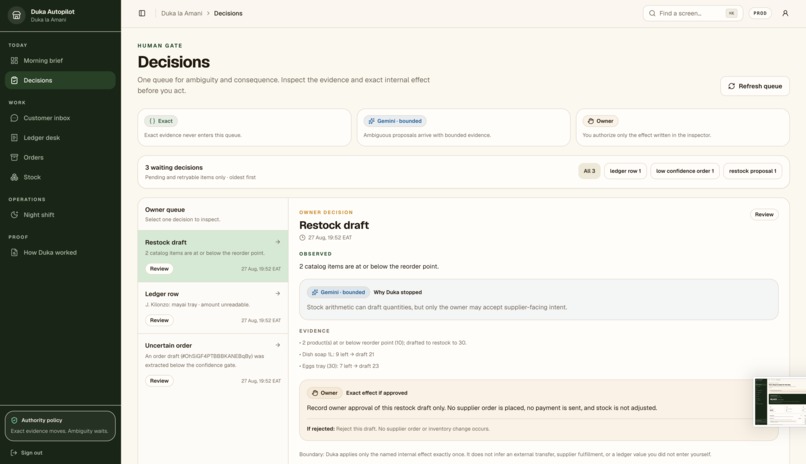Viewport: 806px width, 464px height.
Task: Open Night shift operations
Action: coord(60,215)
